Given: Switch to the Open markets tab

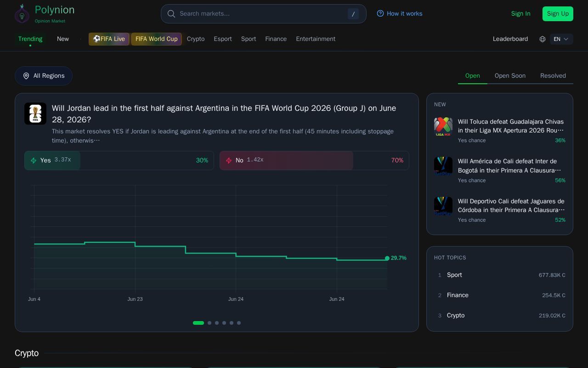Looking at the screenshot, I should pos(473,76).
